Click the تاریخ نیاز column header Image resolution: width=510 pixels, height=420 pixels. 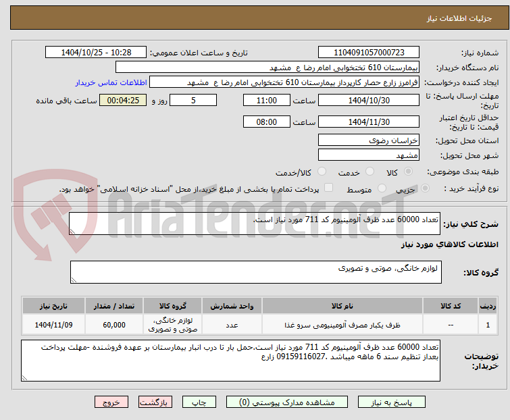(x=53, y=306)
